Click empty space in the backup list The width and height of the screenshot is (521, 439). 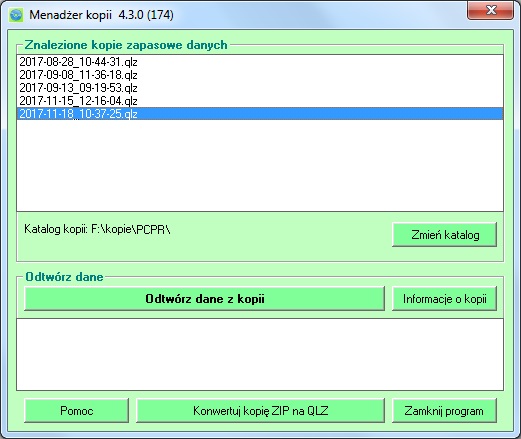coord(260,165)
